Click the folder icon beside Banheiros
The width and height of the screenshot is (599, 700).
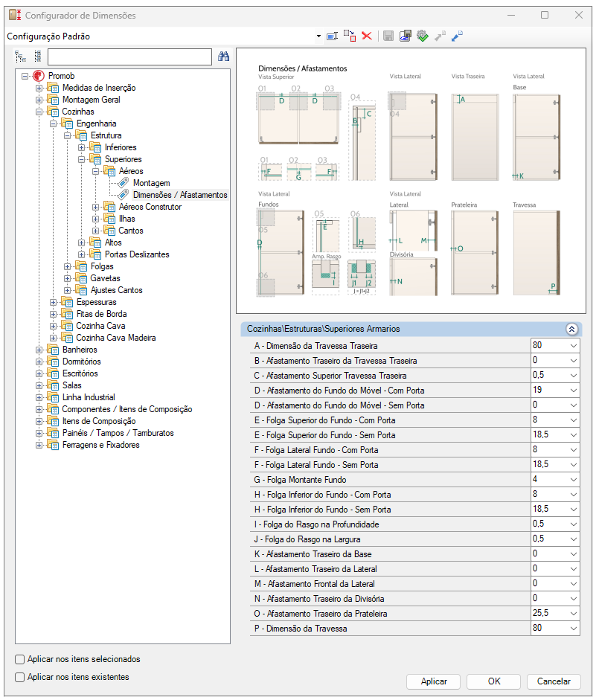[x=53, y=350]
